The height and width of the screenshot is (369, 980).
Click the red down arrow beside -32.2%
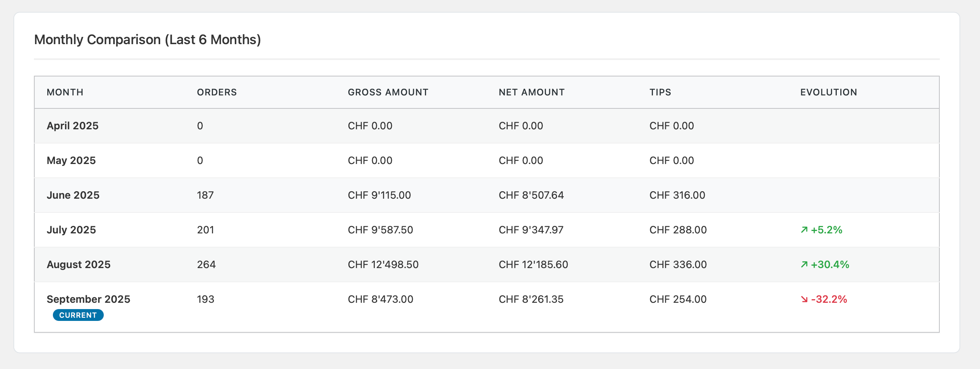(x=804, y=299)
